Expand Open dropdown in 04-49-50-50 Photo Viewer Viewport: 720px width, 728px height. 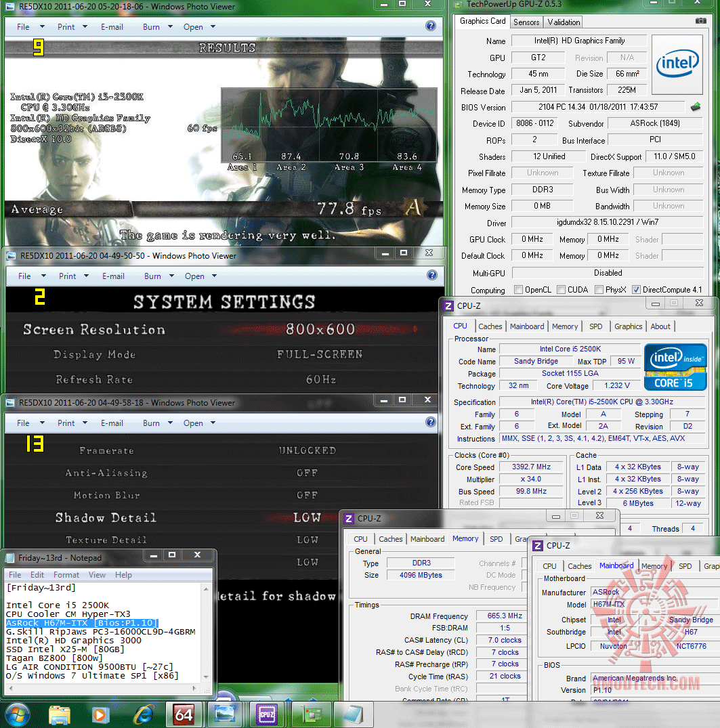click(215, 276)
